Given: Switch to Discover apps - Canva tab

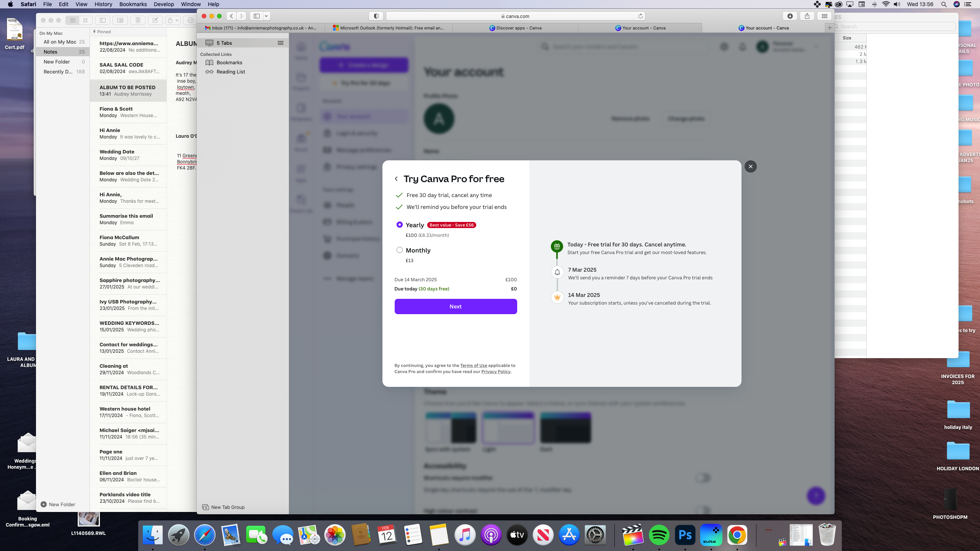Looking at the screenshot, I should [515, 28].
